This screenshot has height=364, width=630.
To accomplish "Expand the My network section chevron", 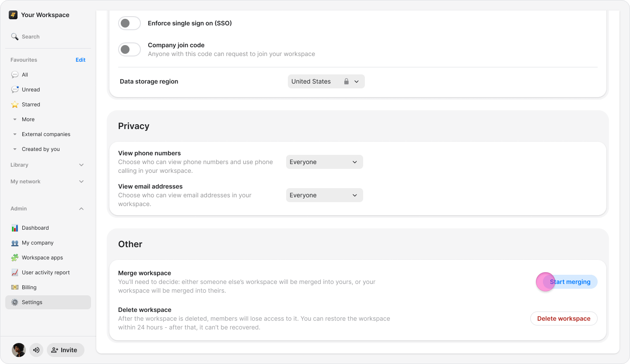I will [x=81, y=182].
